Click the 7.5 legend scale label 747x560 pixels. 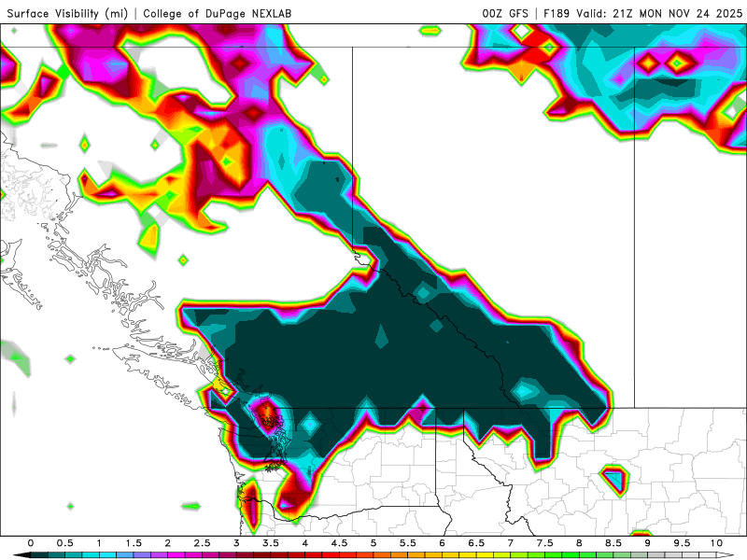545,543
